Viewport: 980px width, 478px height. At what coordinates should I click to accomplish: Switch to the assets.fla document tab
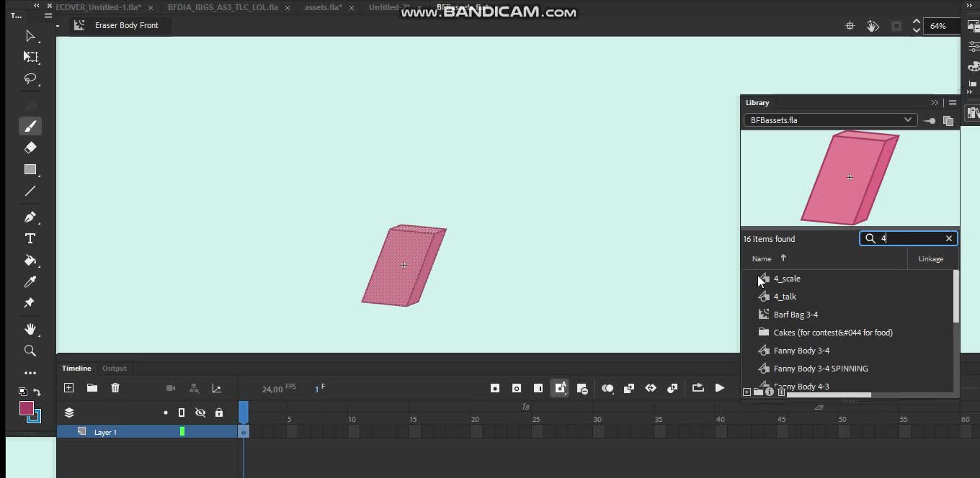click(323, 7)
